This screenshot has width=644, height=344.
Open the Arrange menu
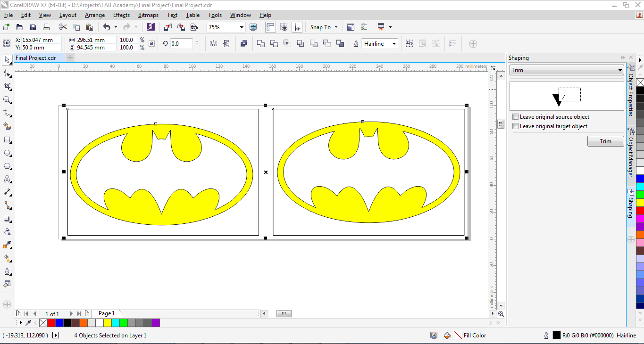tap(95, 15)
